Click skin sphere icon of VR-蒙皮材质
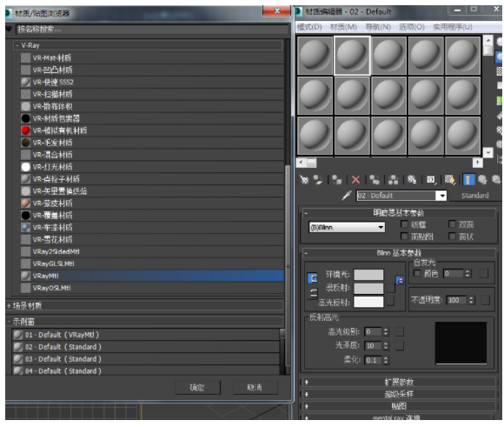 click(x=25, y=203)
